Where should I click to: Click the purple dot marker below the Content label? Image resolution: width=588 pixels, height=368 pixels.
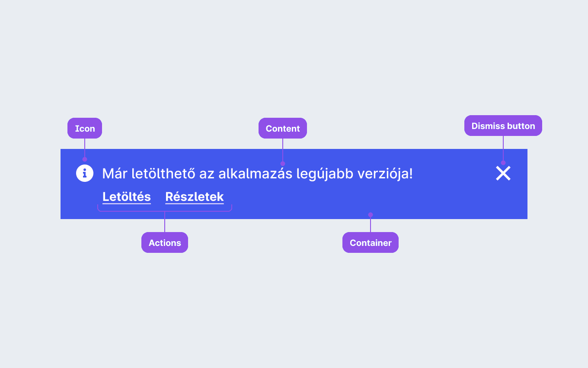[283, 164]
